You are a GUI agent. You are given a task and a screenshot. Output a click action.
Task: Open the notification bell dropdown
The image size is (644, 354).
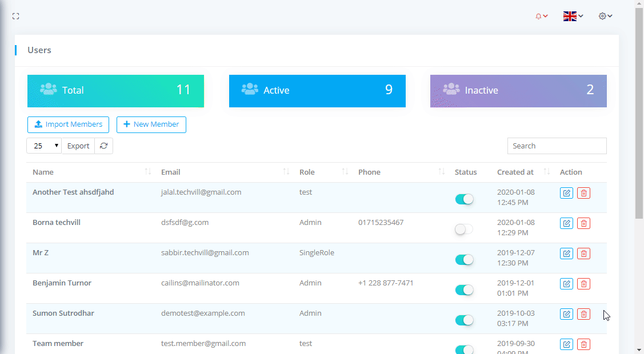coord(541,17)
